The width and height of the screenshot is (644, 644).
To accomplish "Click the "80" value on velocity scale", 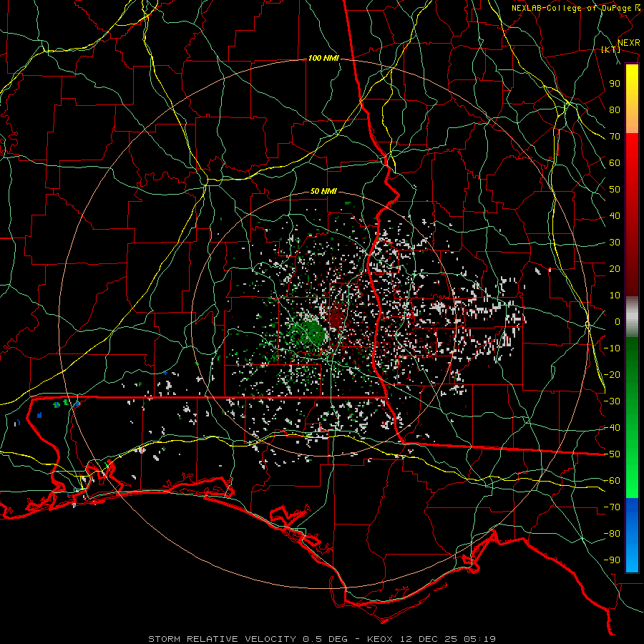I will pos(615,109).
